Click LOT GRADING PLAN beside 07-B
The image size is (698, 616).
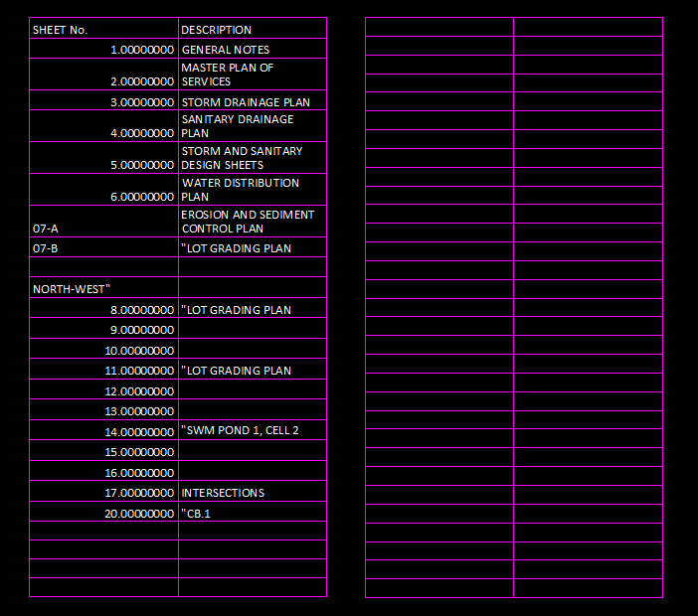pos(237,248)
